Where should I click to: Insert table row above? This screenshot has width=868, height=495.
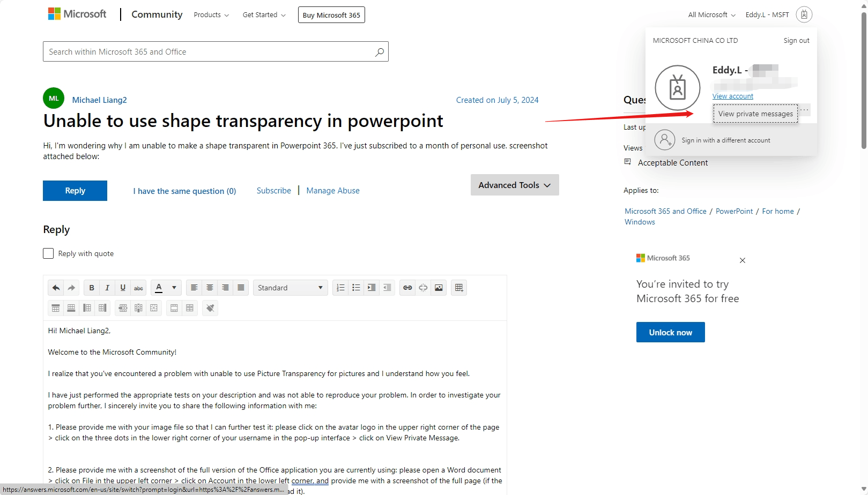click(56, 308)
